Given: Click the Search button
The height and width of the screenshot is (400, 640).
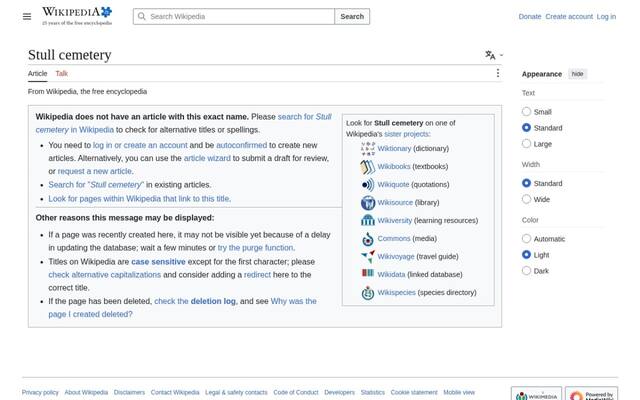Looking at the screenshot, I should tap(352, 16).
